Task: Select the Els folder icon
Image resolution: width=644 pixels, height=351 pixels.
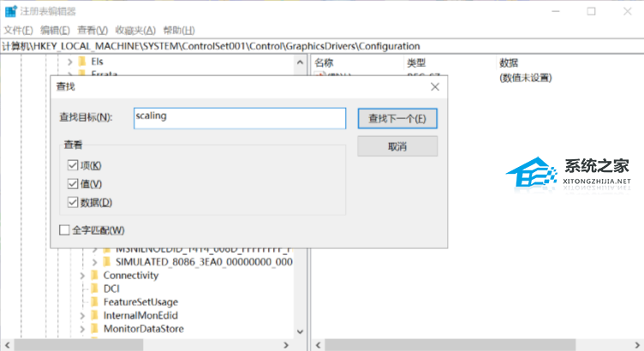Action: pos(82,62)
